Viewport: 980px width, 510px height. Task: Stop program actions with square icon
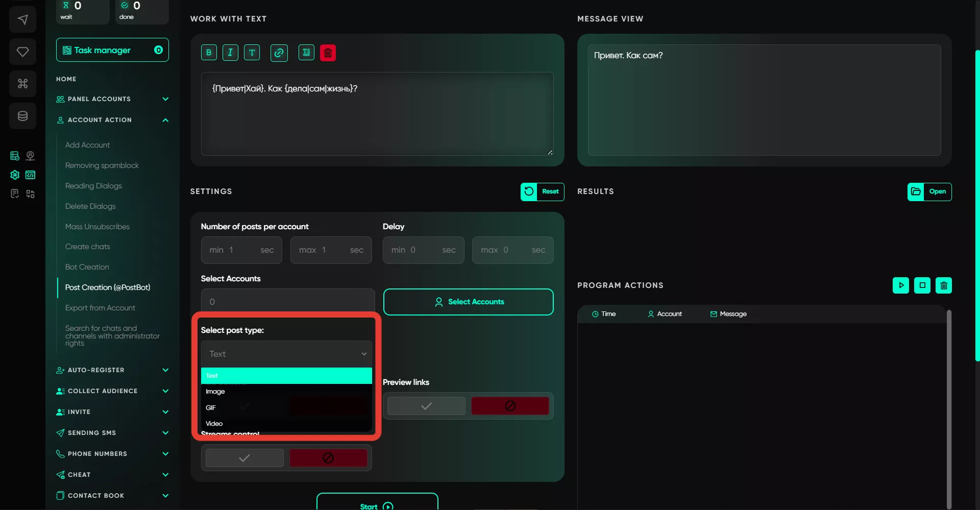922,285
